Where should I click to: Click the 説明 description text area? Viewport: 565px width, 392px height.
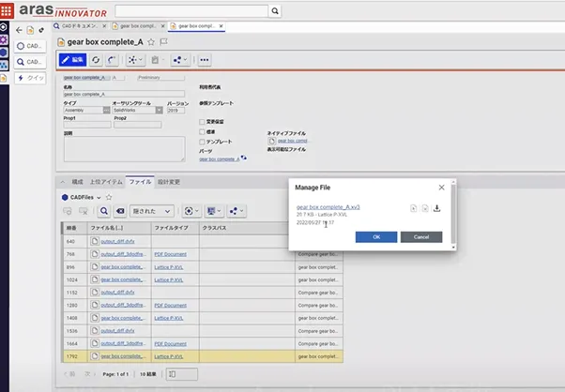tap(124, 149)
